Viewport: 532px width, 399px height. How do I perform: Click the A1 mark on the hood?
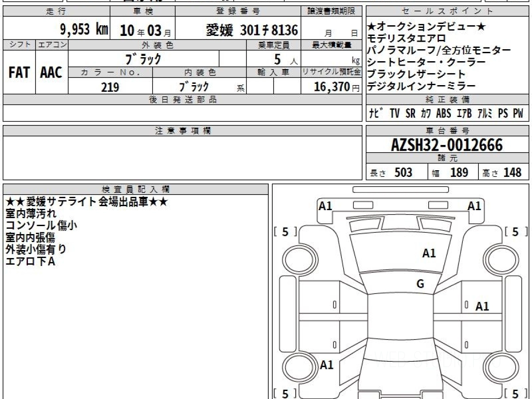point(429,254)
